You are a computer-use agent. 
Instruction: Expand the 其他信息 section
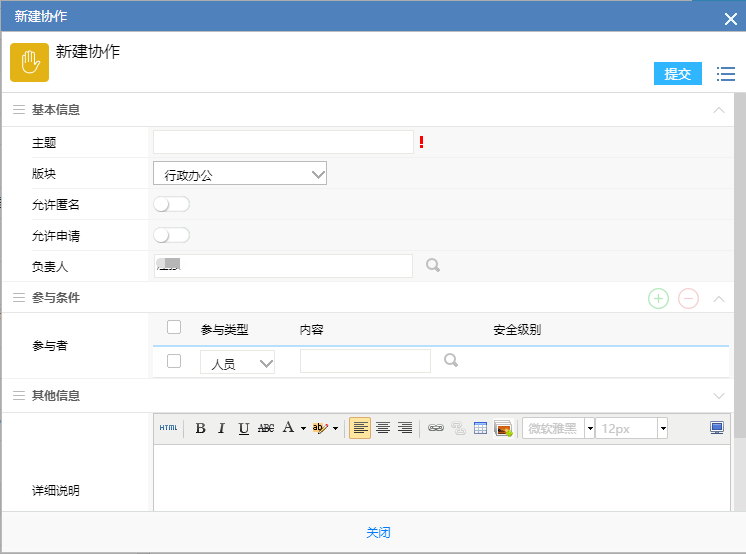718,396
